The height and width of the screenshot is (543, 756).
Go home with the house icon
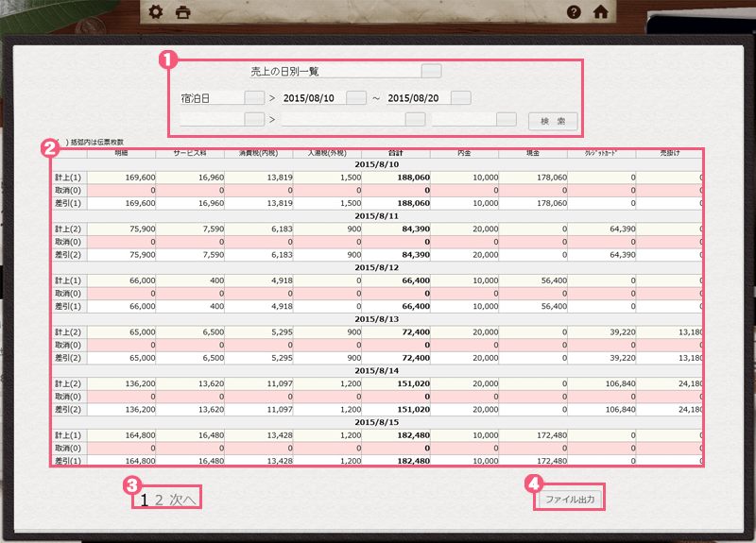(600, 11)
